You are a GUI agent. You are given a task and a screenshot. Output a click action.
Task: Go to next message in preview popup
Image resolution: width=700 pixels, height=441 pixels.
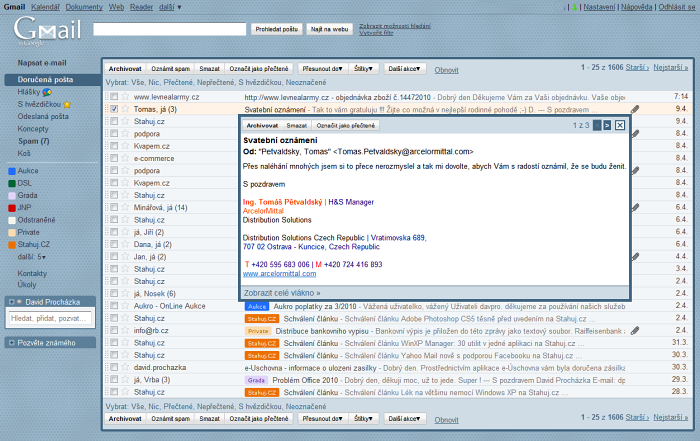(x=607, y=125)
